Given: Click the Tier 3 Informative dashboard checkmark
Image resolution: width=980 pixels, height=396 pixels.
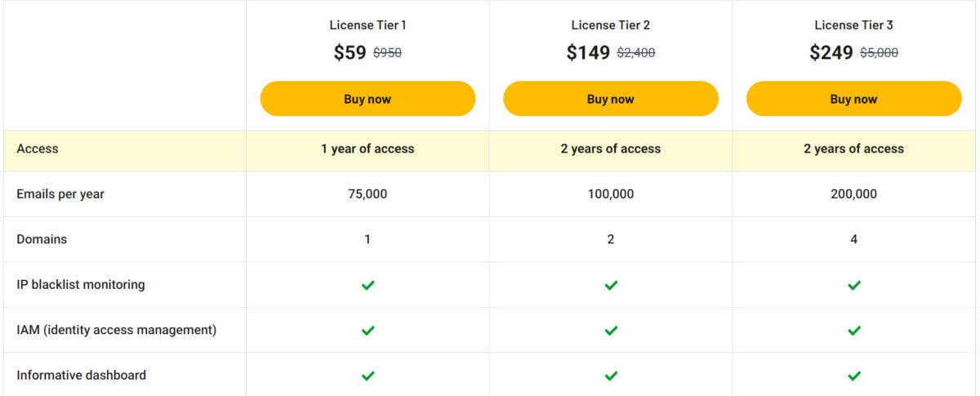Looking at the screenshot, I should [x=854, y=376].
